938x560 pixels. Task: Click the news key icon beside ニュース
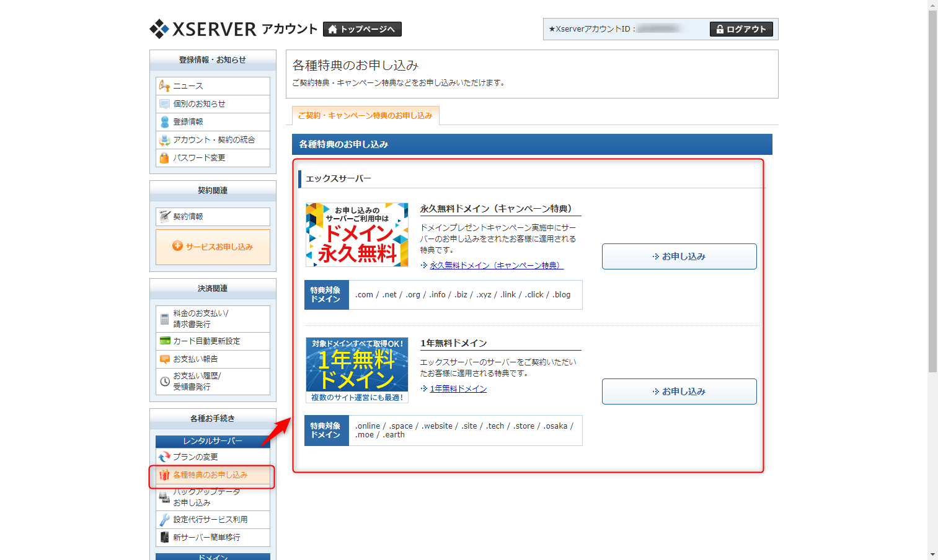pos(164,85)
